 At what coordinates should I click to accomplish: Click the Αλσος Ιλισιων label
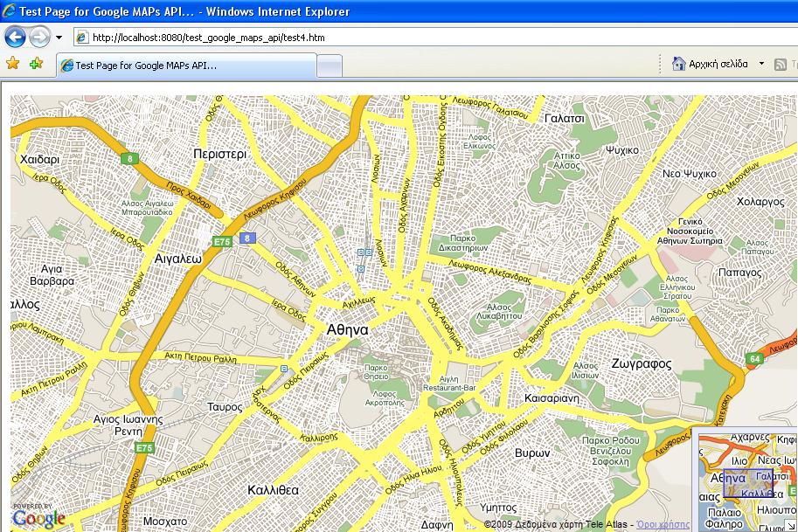point(586,370)
